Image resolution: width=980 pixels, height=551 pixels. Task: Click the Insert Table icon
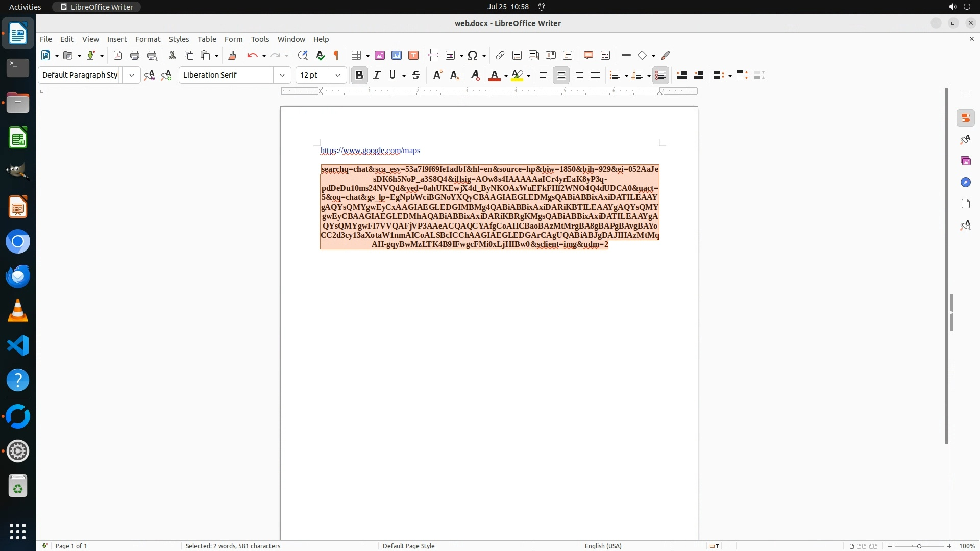357,55
